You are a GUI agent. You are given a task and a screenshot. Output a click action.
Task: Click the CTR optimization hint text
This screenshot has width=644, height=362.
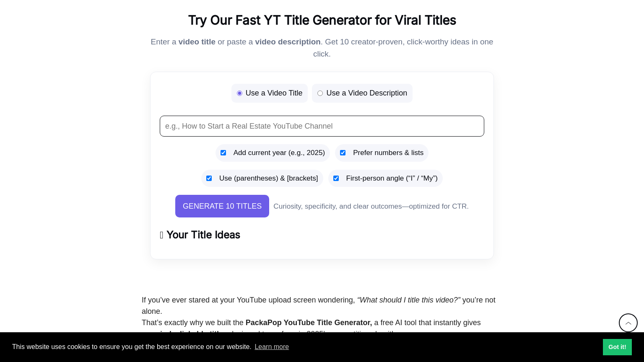coord(371,206)
